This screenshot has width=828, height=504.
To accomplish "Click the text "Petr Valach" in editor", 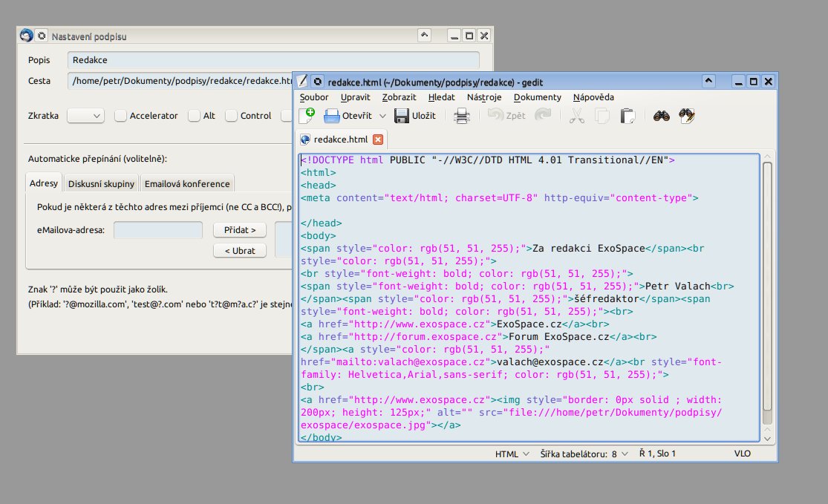I will (x=677, y=287).
